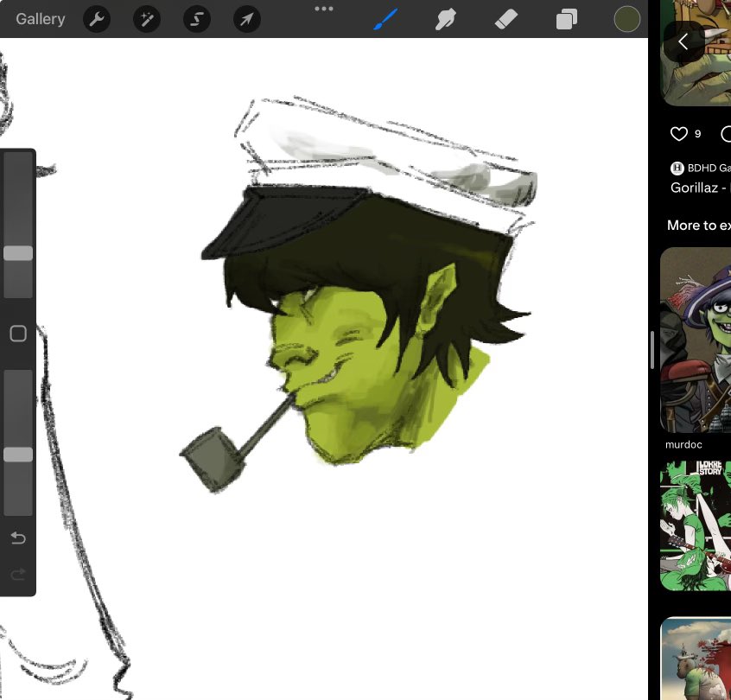
Task: Open the Actions wrench menu
Action: pos(97,19)
